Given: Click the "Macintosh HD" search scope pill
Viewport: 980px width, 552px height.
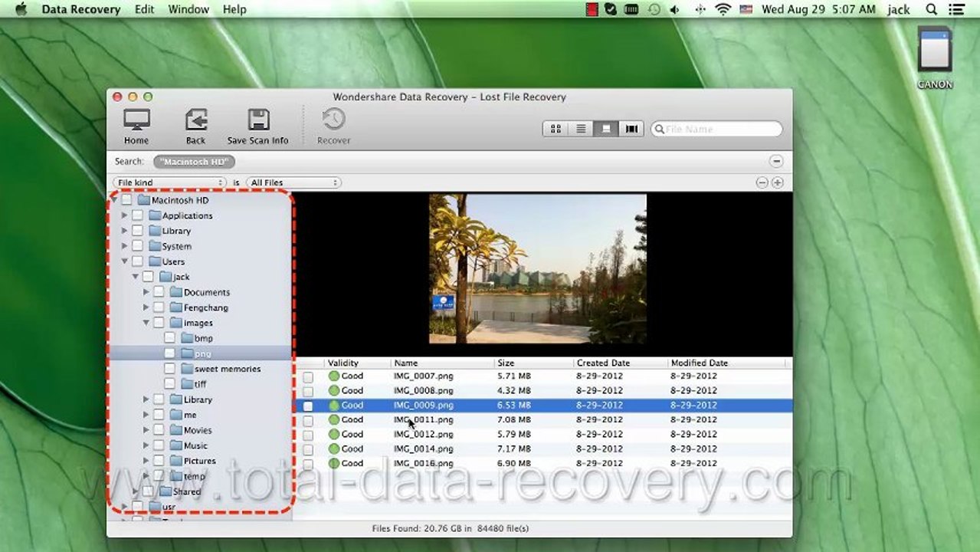Looking at the screenshot, I should [194, 162].
